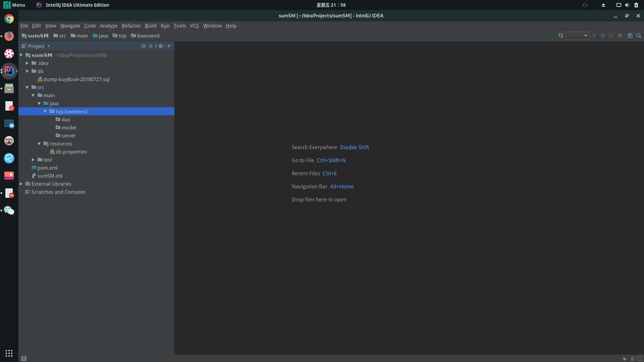644x362 pixels.
Task: Click the Collapse All icon in Project panel
Action: [151, 46]
